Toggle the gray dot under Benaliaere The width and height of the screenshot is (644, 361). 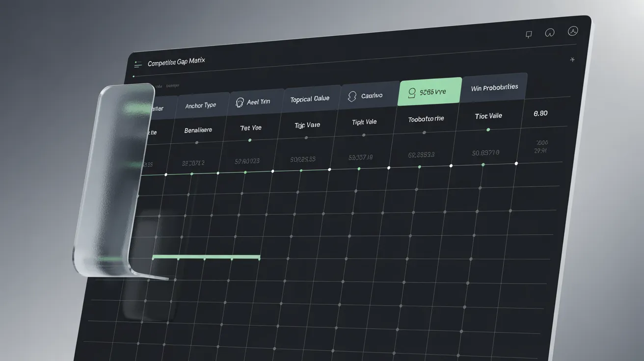point(197,143)
